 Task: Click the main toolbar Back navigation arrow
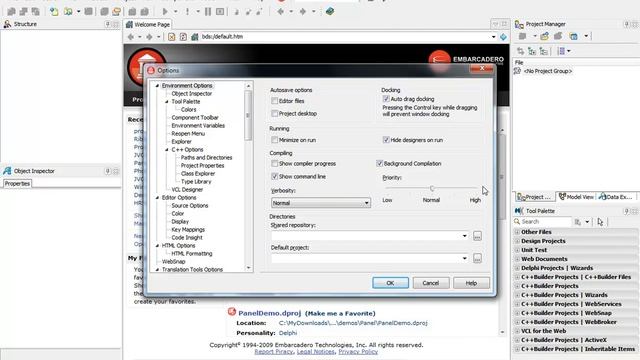tap(281, 11)
